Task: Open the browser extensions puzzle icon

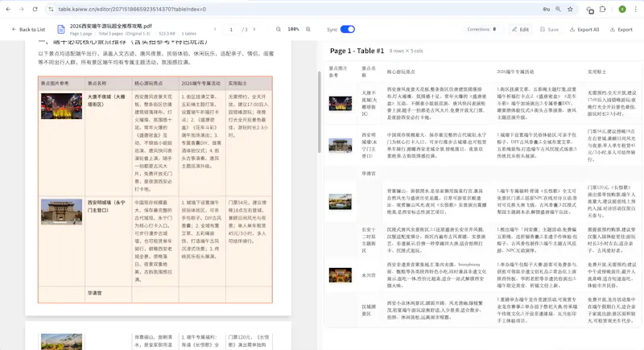Action: (602, 9)
